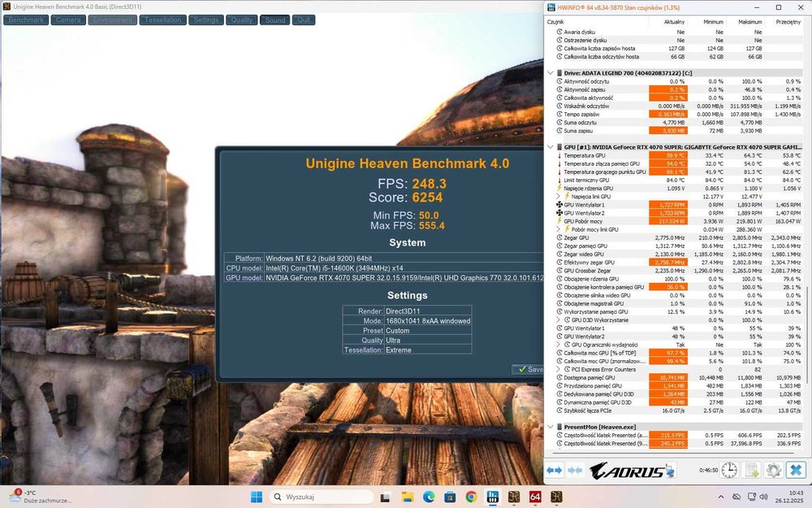
Task: Collapse the Drive: ADATA LEGEND 700 section
Action: 551,73
